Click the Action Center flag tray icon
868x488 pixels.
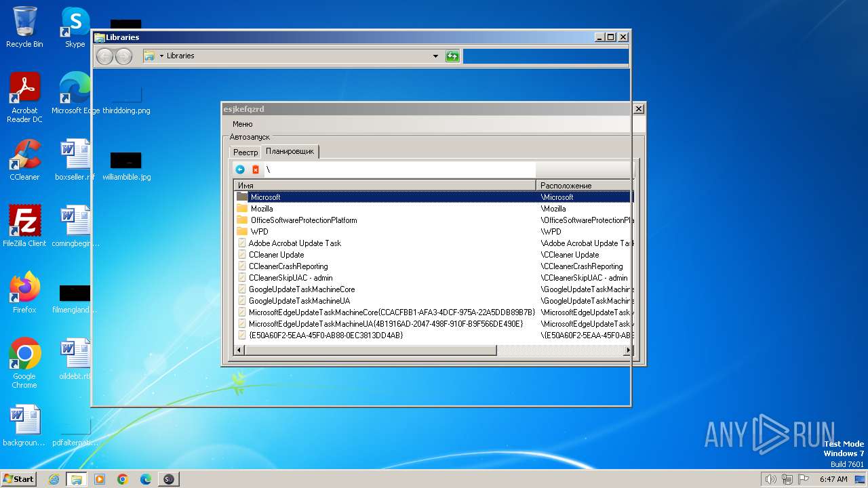(804, 479)
